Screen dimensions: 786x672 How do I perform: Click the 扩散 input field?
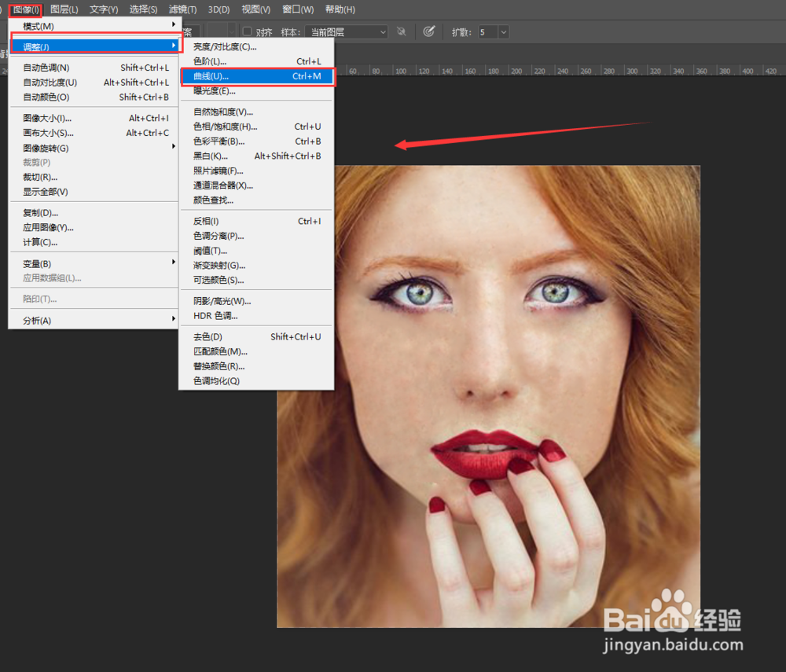(488, 32)
